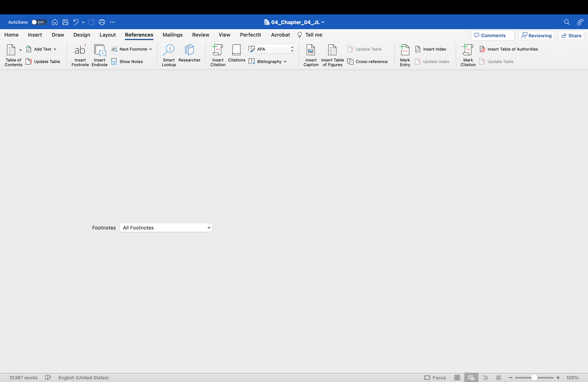Click Insert Table of Figures

point(332,55)
